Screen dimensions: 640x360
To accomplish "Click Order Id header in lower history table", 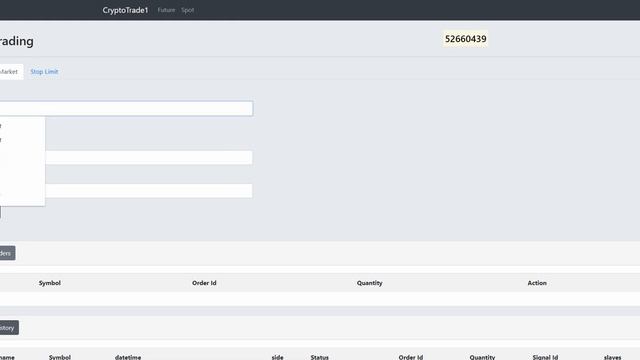I will point(411,357).
